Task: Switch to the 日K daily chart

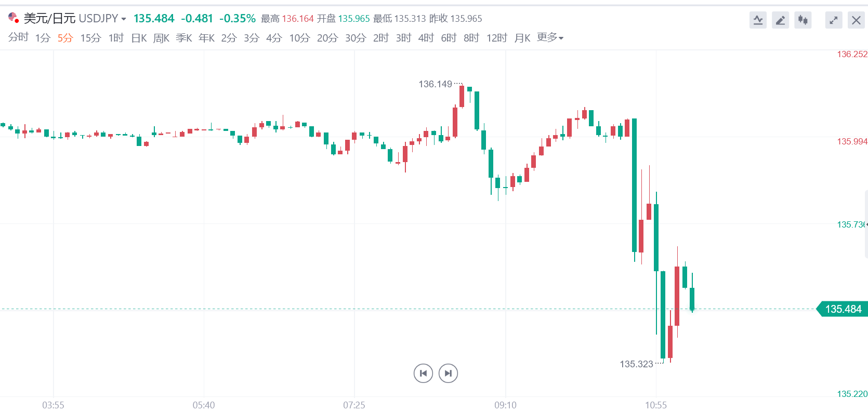Action: (x=139, y=38)
